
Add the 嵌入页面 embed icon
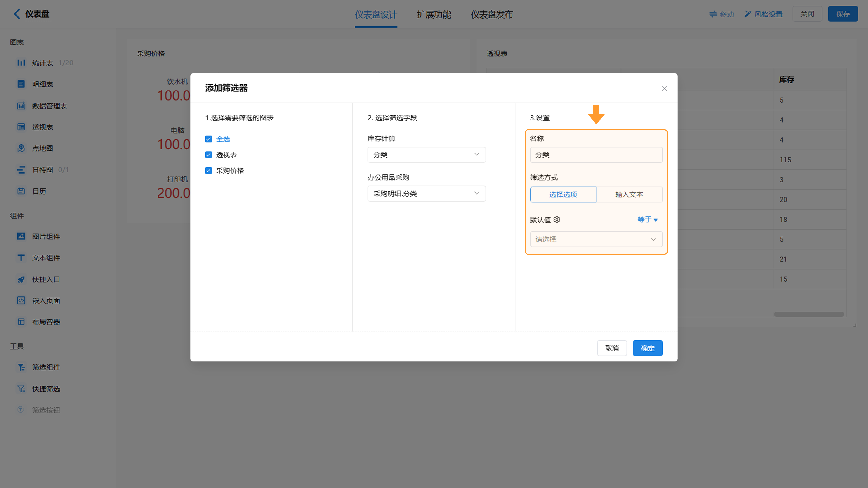[x=21, y=300]
